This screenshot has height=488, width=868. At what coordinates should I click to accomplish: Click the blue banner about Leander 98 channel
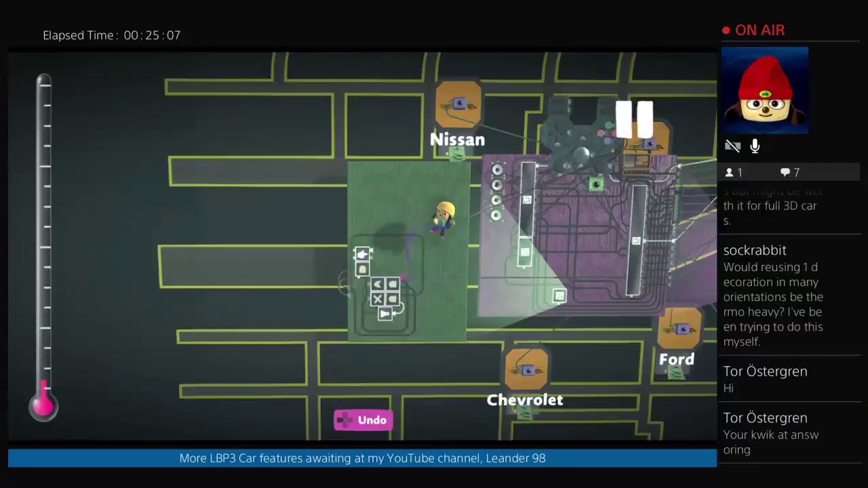[x=362, y=458]
